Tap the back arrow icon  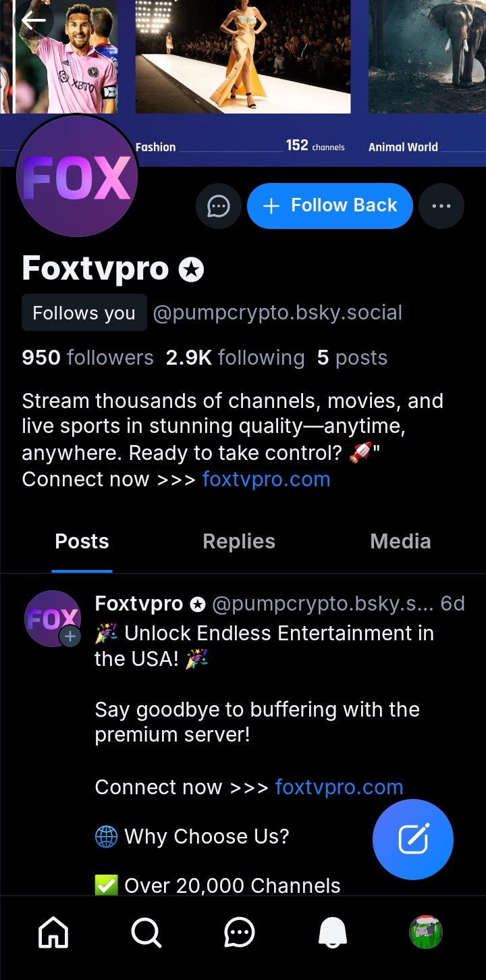33,21
